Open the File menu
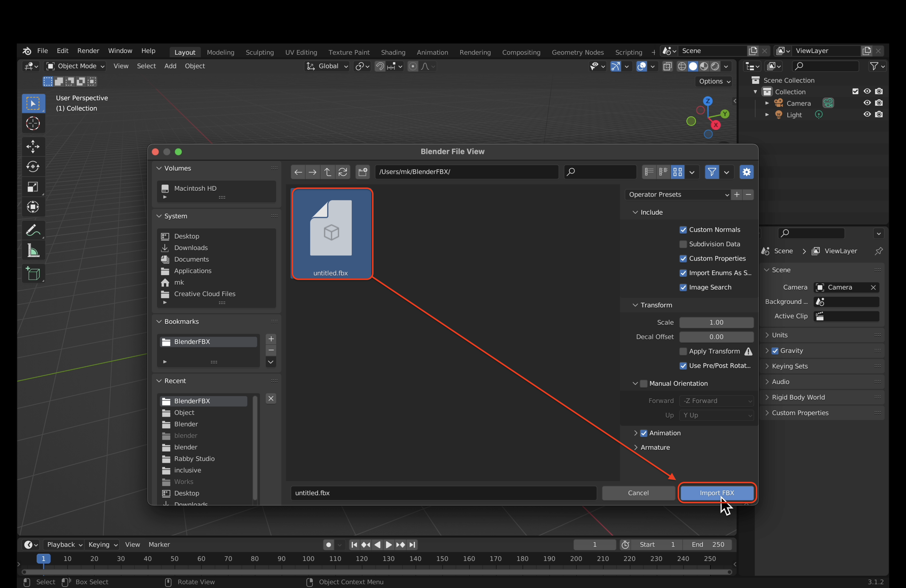The height and width of the screenshot is (588, 906). coord(42,51)
